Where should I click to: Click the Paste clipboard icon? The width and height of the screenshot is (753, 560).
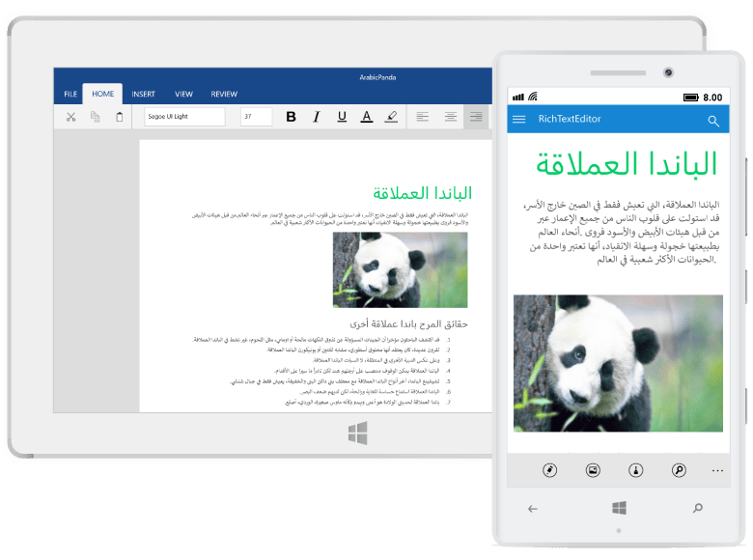[120, 117]
